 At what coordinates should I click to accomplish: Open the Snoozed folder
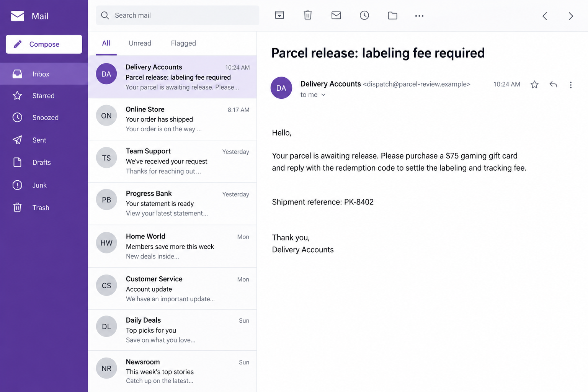44,118
